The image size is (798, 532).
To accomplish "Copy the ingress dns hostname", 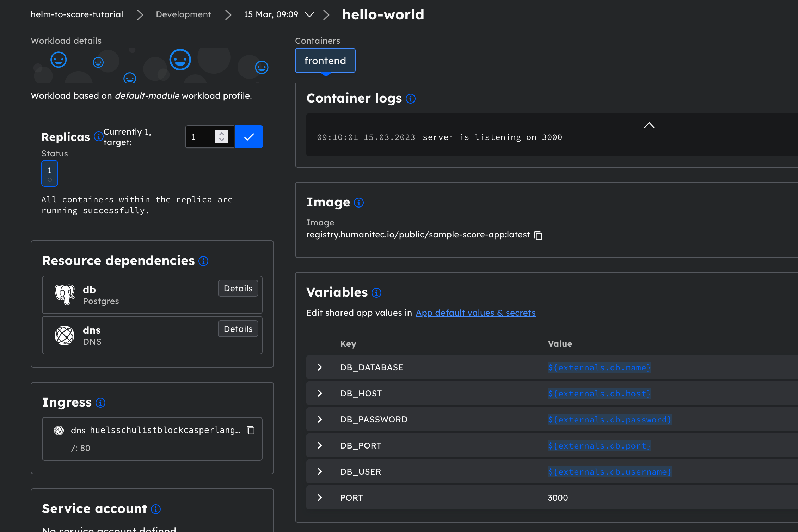I will point(251,430).
